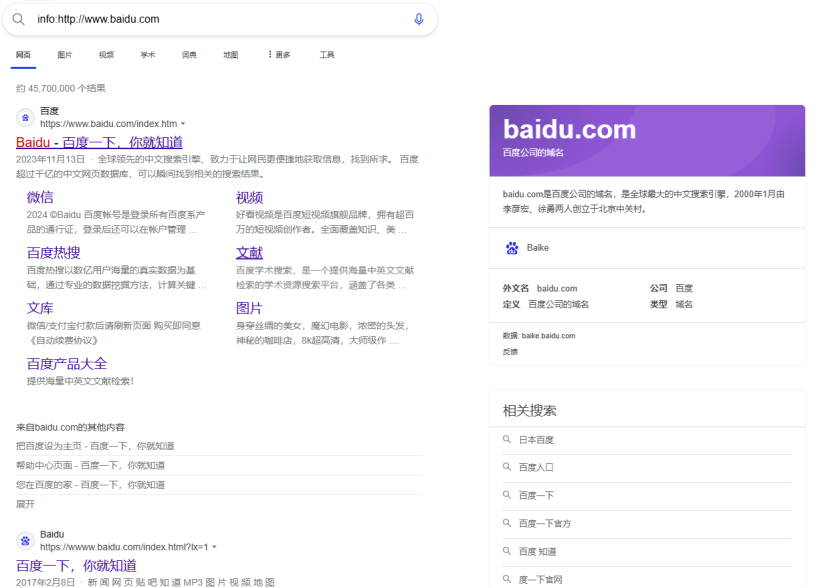The image size is (831, 588).
Task: Open the 视频 sitelink under first result
Action: point(250,197)
